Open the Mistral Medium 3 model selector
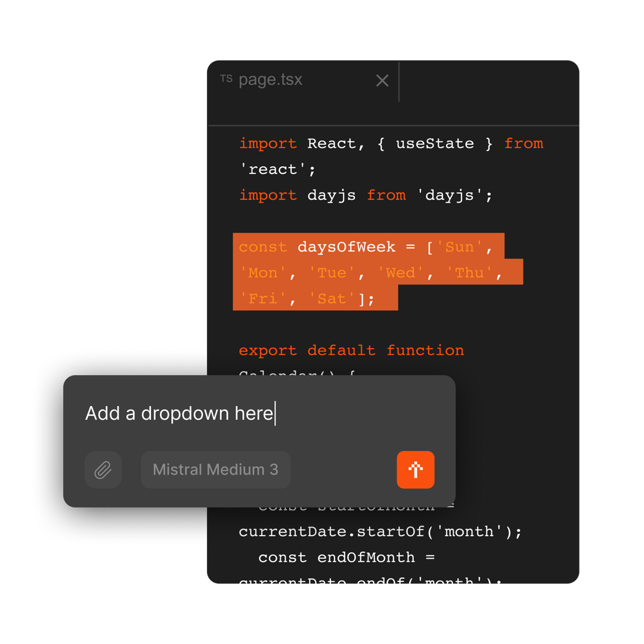Viewport: 644px width, 644px height. 215,470
